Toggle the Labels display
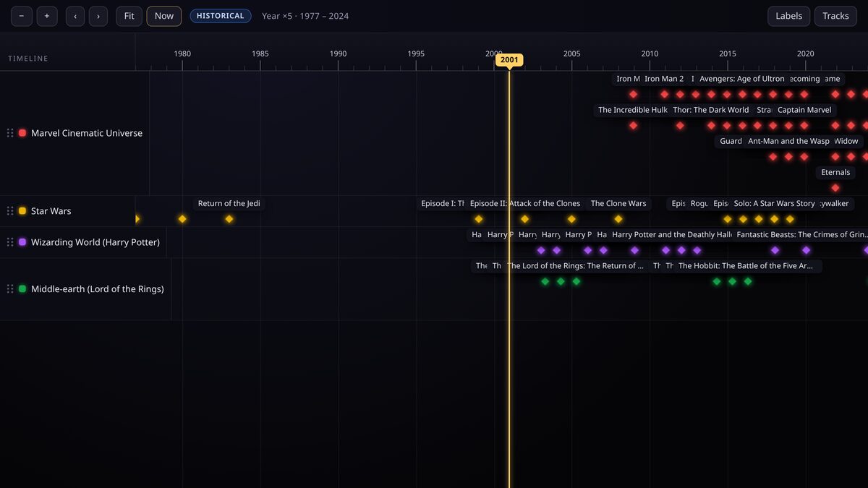Image resolution: width=868 pixels, height=488 pixels. 789,16
